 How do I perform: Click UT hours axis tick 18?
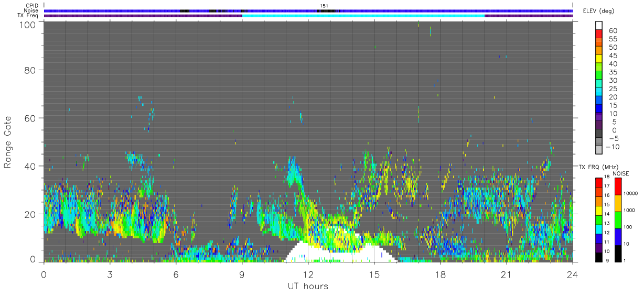pos(441,274)
